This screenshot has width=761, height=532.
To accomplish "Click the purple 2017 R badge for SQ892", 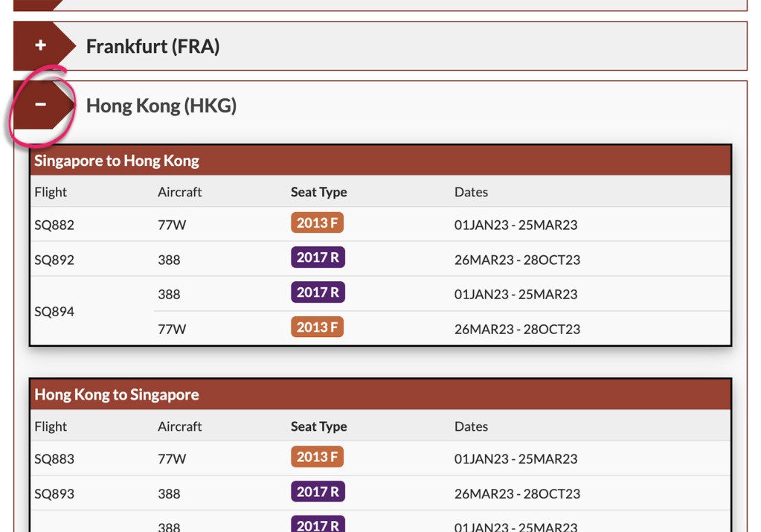I will tap(317, 257).
